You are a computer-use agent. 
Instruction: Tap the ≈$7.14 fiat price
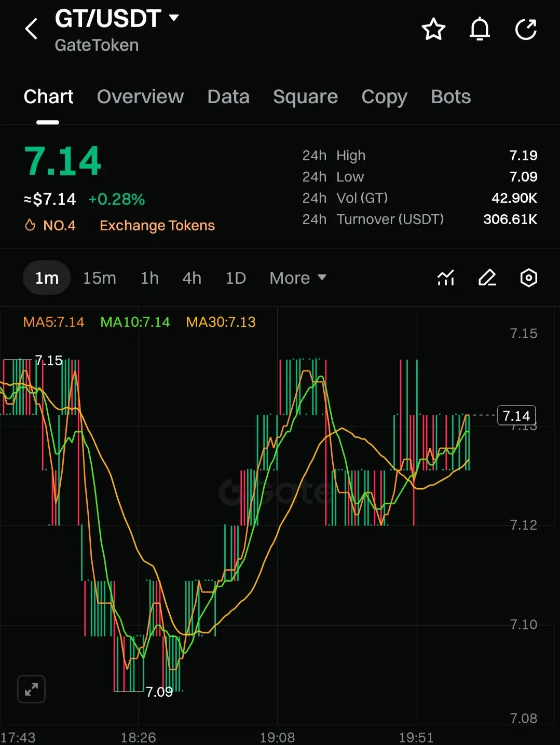[50, 199]
